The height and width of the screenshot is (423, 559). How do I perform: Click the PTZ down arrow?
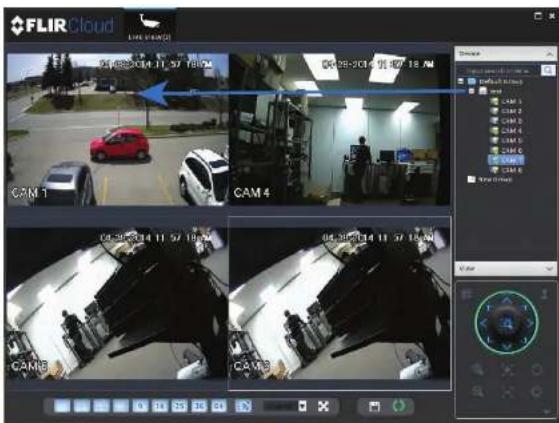[506, 346]
